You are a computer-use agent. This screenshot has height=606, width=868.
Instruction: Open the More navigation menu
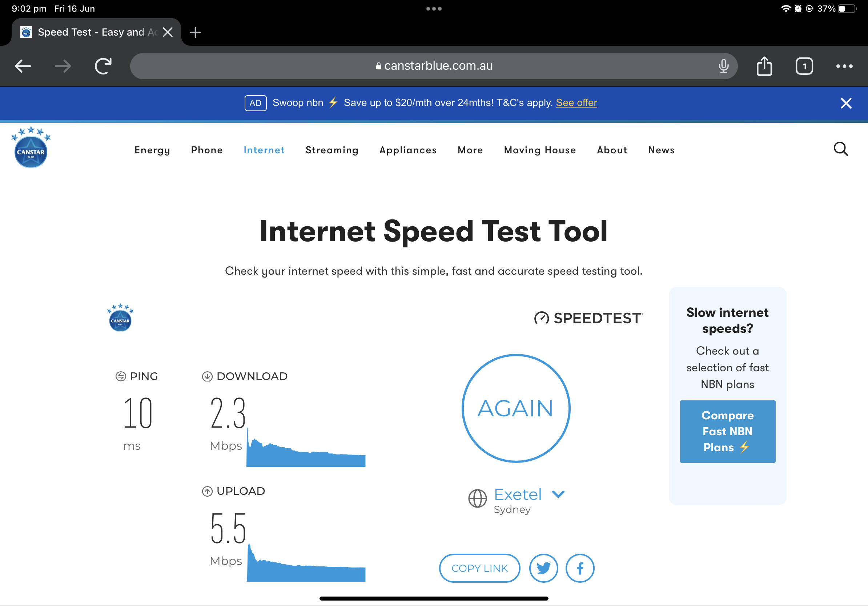[x=470, y=150]
